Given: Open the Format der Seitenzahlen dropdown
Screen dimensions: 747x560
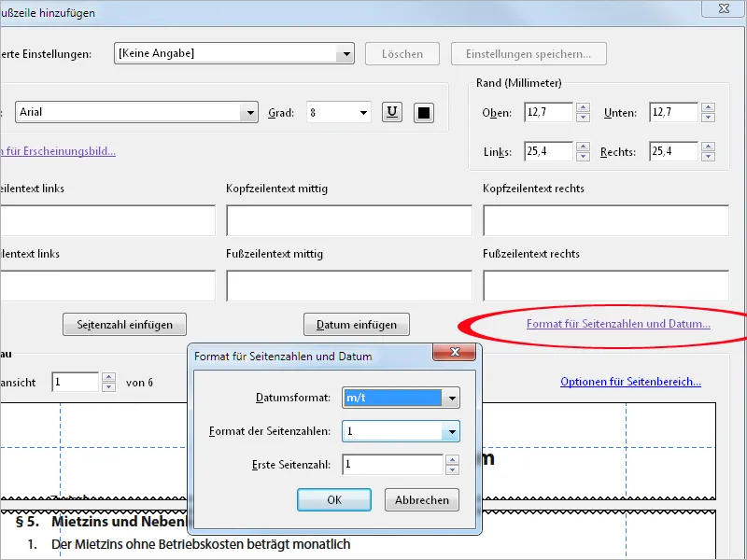Looking at the screenshot, I should [x=401, y=431].
